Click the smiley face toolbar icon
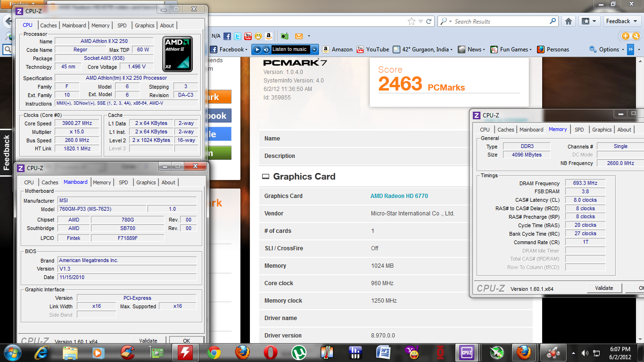Viewport: 644px width, 362px height. pos(258,36)
